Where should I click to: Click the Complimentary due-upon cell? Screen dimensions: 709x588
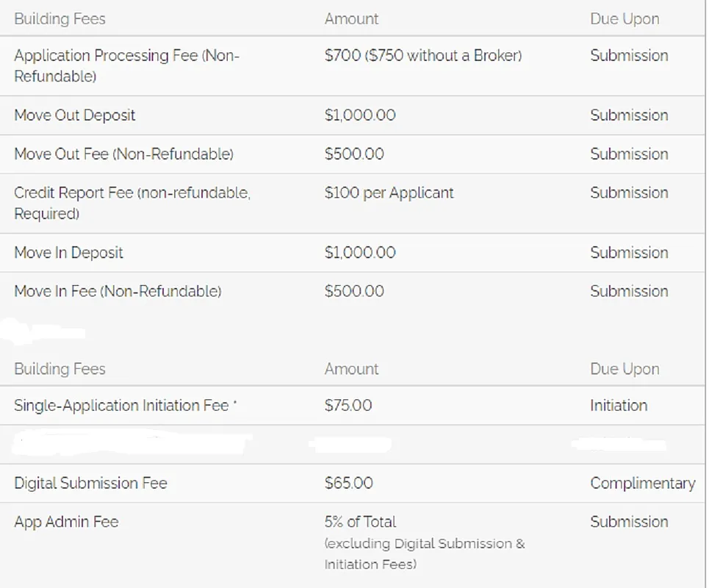coord(642,484)
